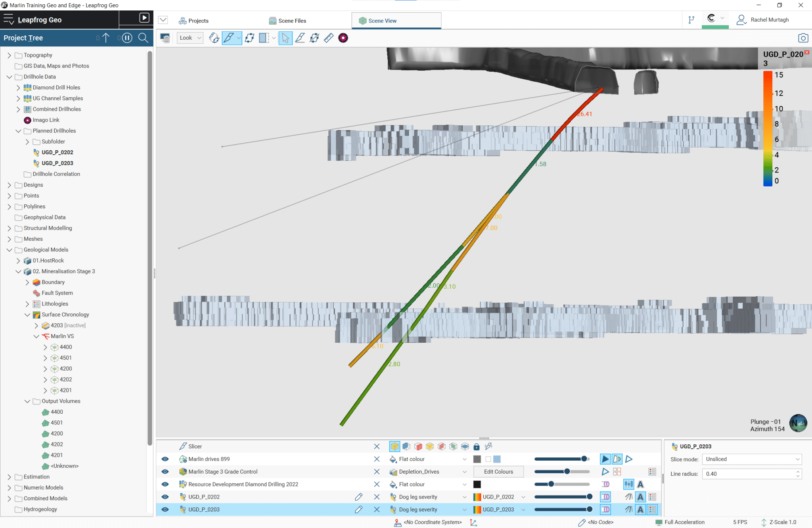Click the up-arrow priority queue icon
This screenshot has height=528, width=812.
point(106,38)
